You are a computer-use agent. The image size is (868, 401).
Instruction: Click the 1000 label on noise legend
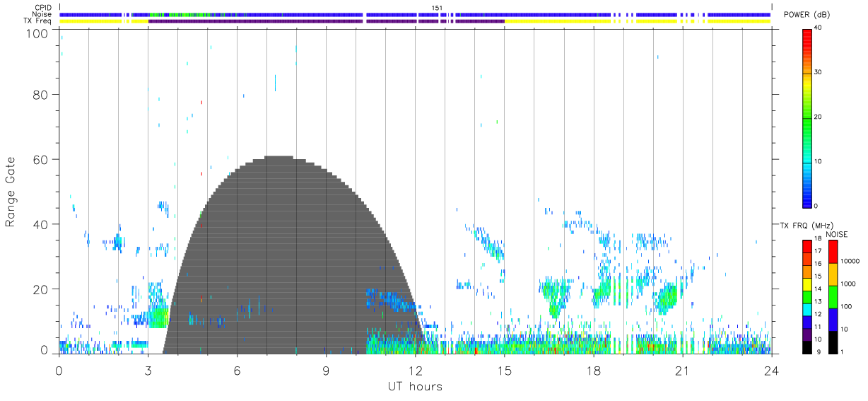point(849,284)
